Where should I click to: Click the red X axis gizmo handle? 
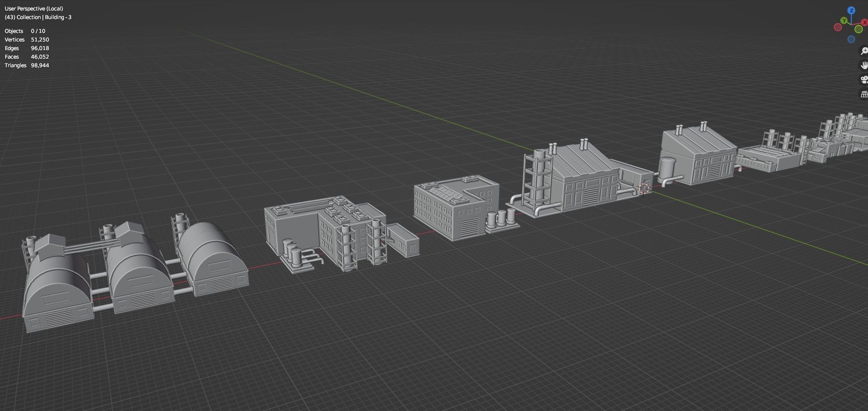tap(865, 22)
